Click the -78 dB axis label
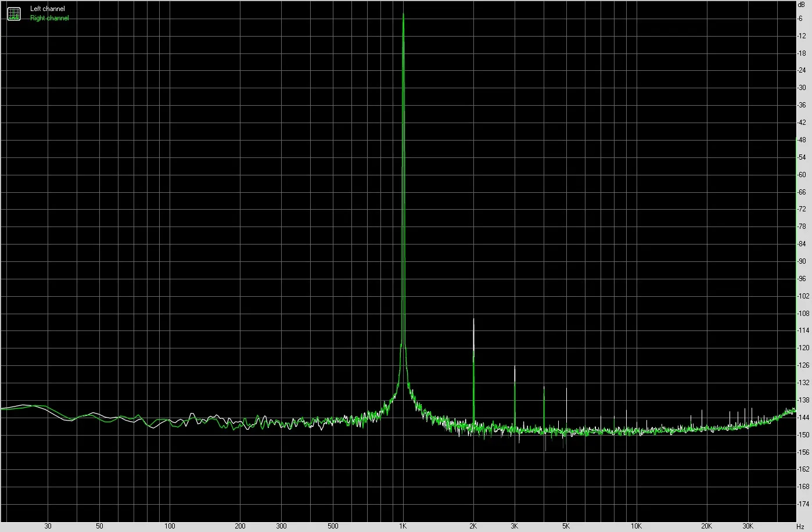This screenshot has width=812, height=532. 802,227
